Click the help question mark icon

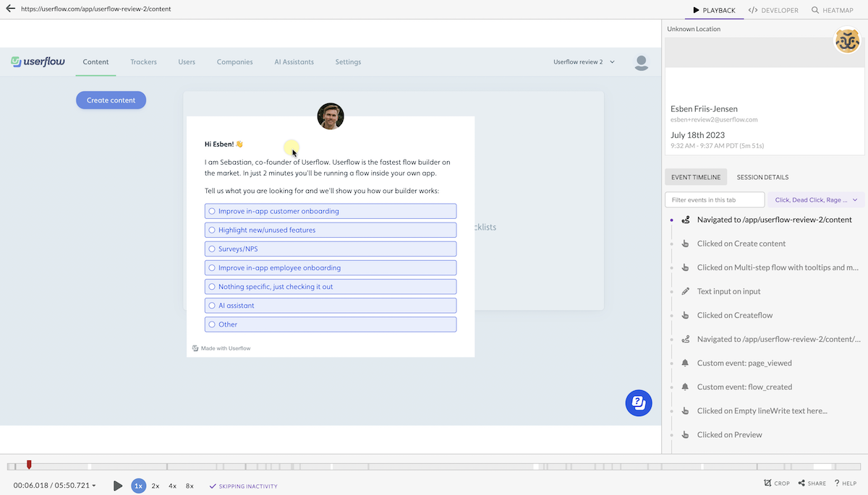click(837, 483)
